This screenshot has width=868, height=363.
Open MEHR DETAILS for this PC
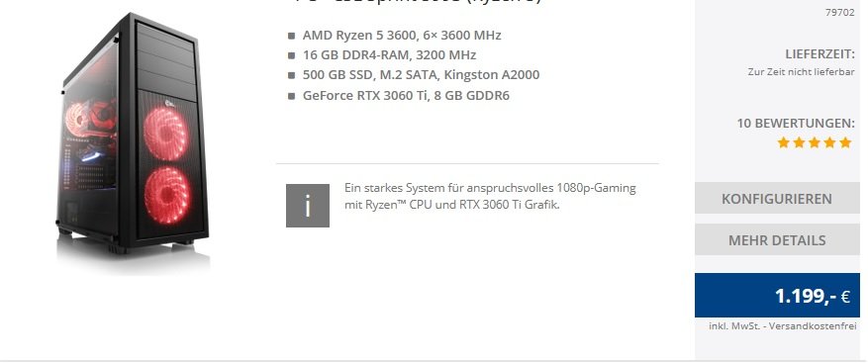coord(777,239)
